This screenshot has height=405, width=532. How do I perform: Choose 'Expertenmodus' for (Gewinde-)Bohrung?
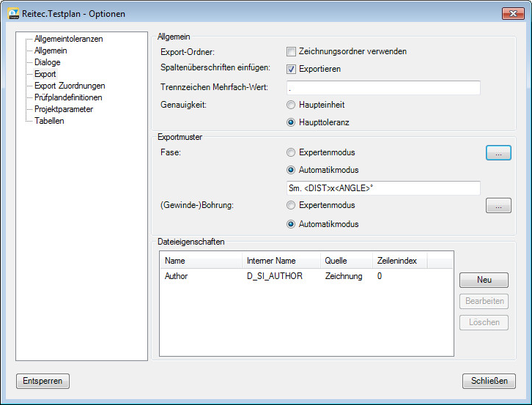point(292,206)
